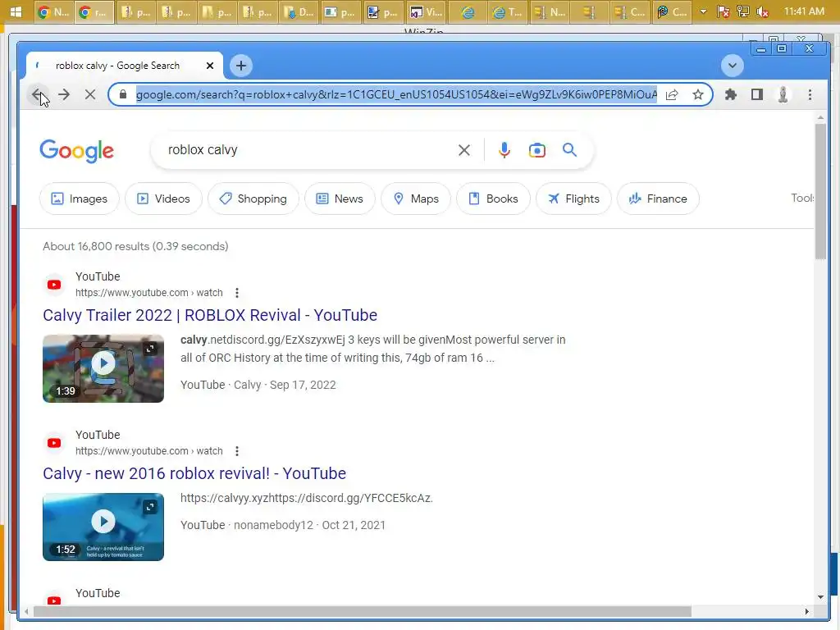This screenshot has width=840, height=630.
Task: Open Chrome's three-dot menu
Action: coord(810,95)
